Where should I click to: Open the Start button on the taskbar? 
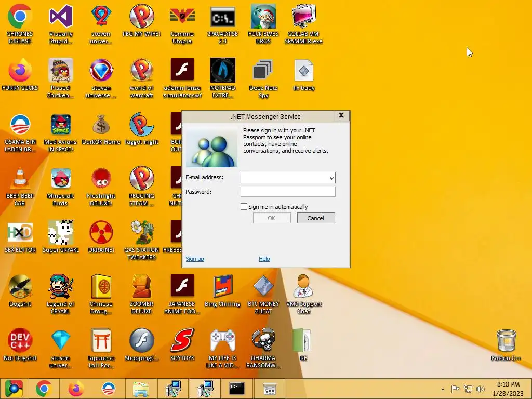pyautogui.click(x=14, y=389)
